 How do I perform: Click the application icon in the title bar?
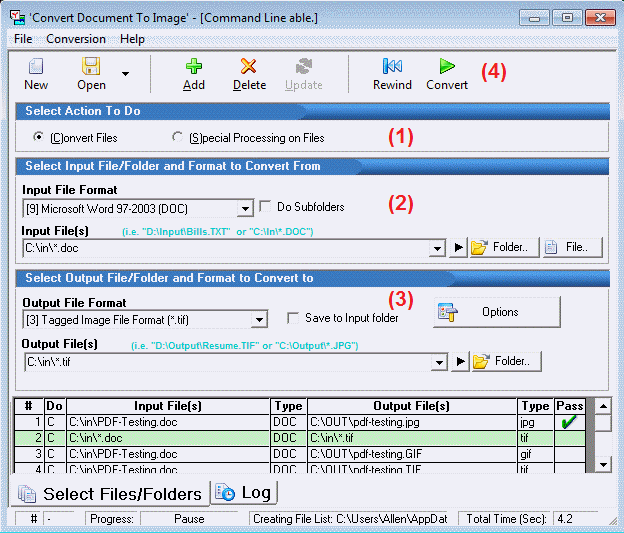click(18, 18)
